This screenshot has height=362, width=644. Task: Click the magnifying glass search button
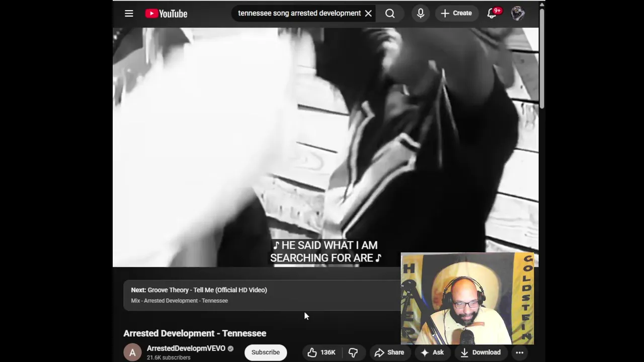(390, 14)
